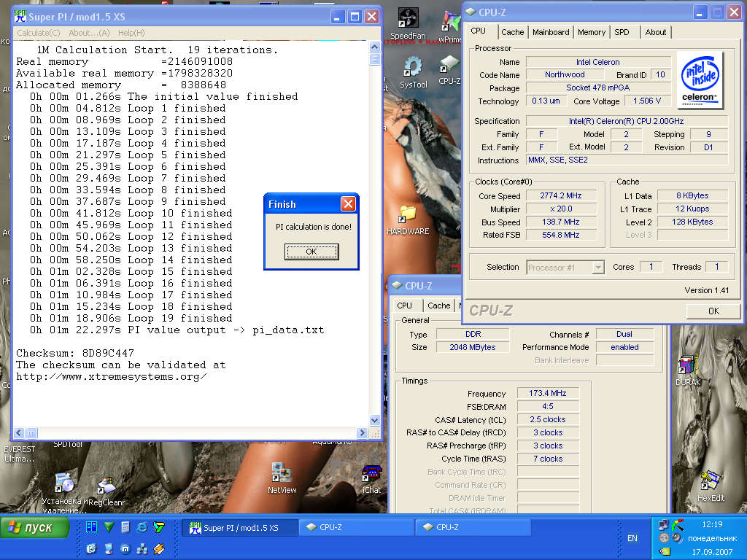Switch to the Mainboard tab in CPU-Z
The width and height of the screenshot is (747, 560).
(x=551, y=32)
